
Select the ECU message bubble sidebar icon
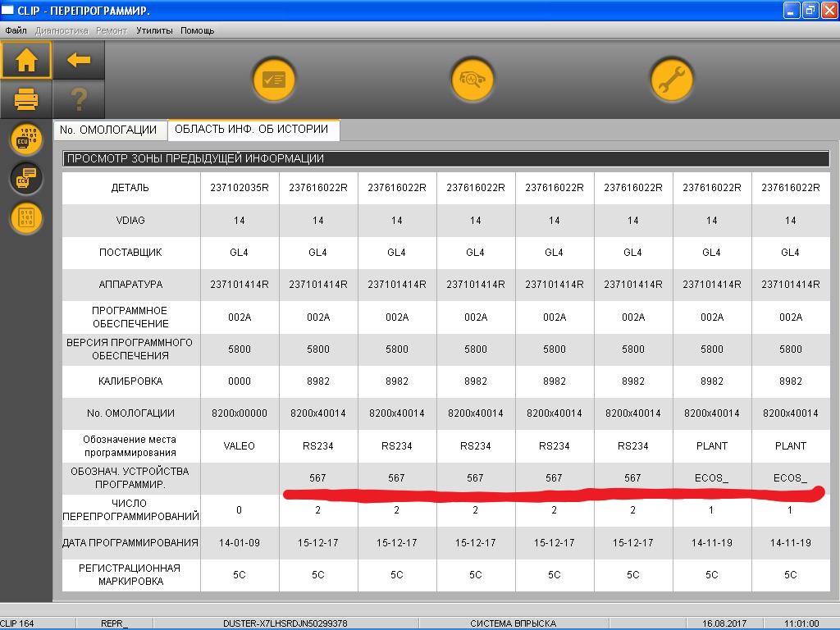[26, 178]
